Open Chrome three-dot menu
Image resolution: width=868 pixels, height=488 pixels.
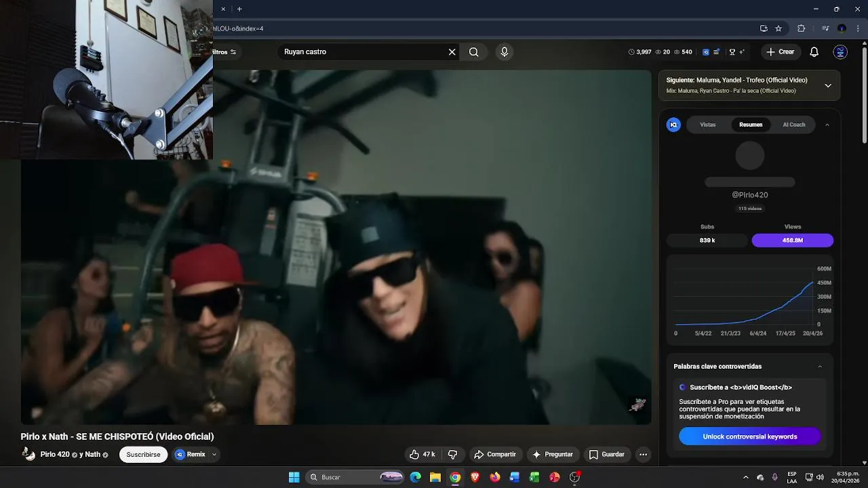[857, 28]
